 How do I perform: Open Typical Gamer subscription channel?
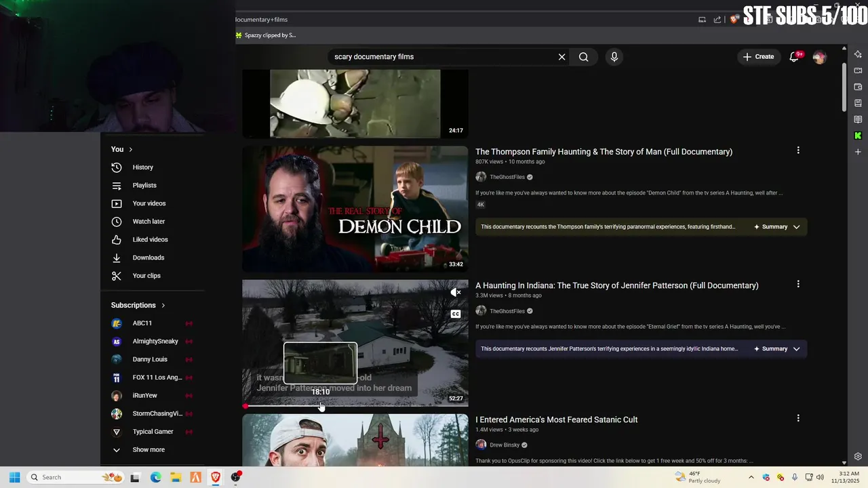point(153,432)
